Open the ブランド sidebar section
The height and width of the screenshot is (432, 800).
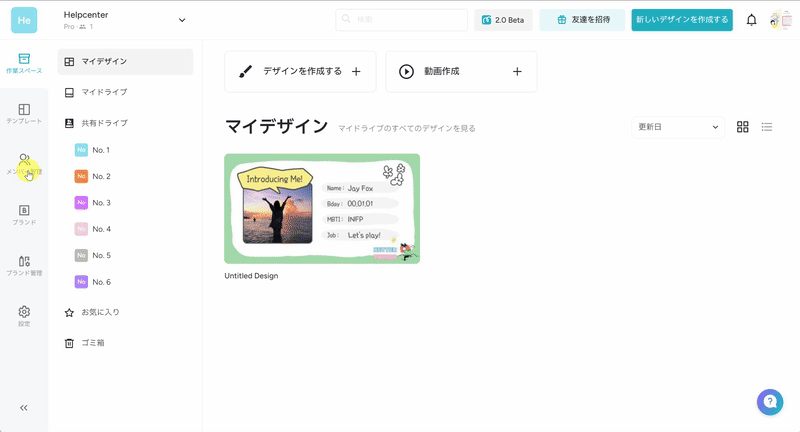[24, 214]
